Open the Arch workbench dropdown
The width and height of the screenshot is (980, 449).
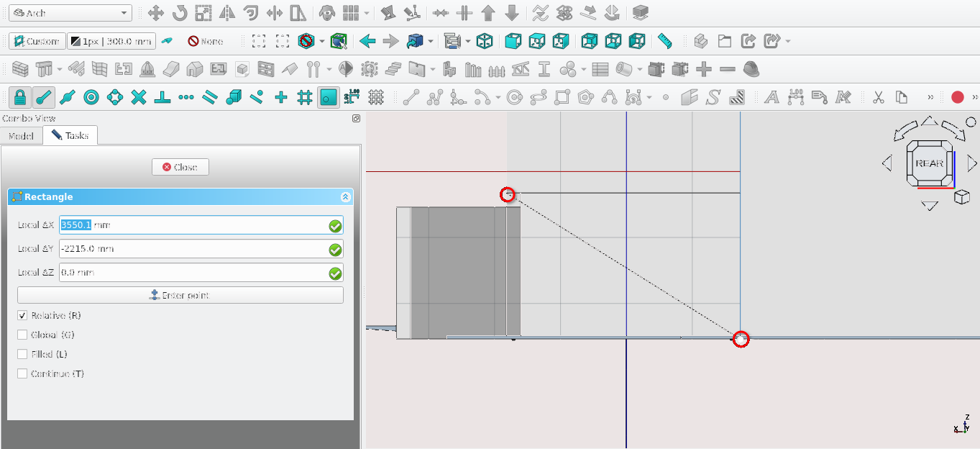tap(70, 13)
